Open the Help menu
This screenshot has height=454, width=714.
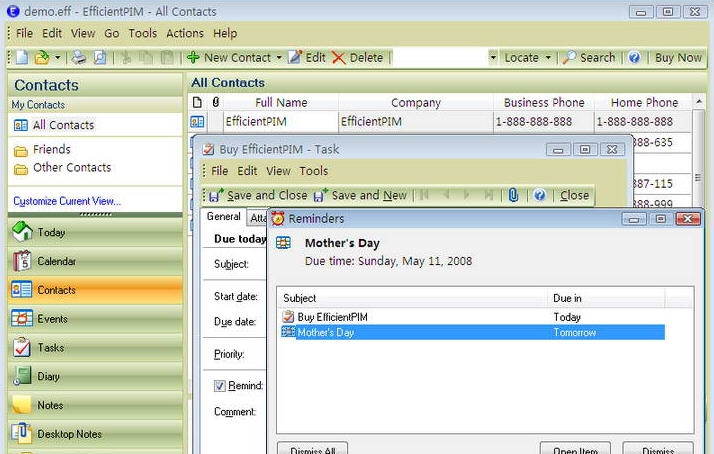(225, 33)
